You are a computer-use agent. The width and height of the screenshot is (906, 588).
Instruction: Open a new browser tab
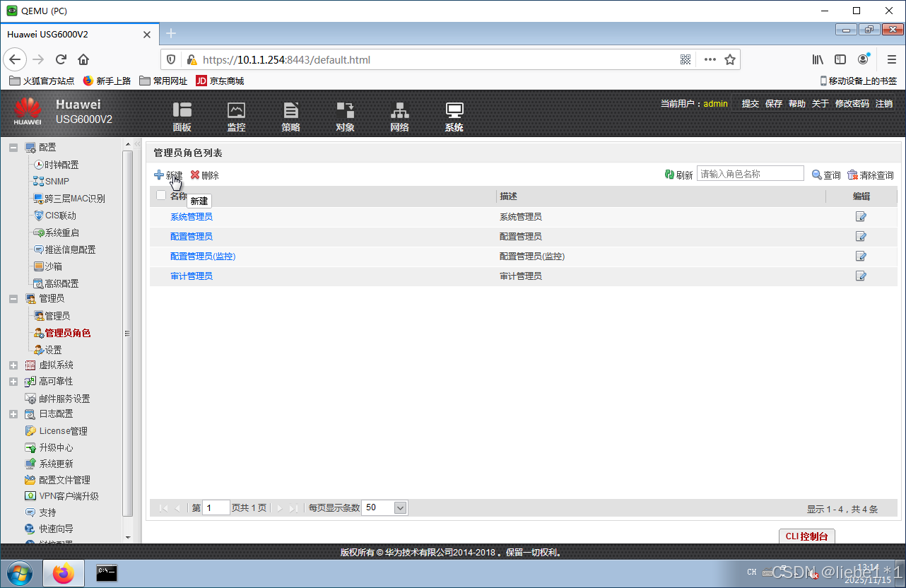tap(170, 33)
